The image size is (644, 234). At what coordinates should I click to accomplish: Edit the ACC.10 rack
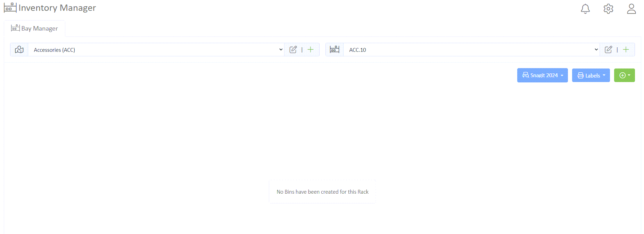pos(609,50)
